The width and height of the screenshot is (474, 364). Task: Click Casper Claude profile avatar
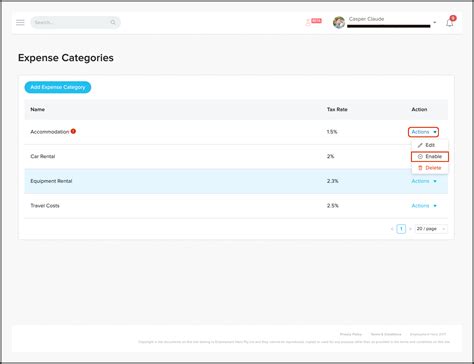click(x=339, y=22)
